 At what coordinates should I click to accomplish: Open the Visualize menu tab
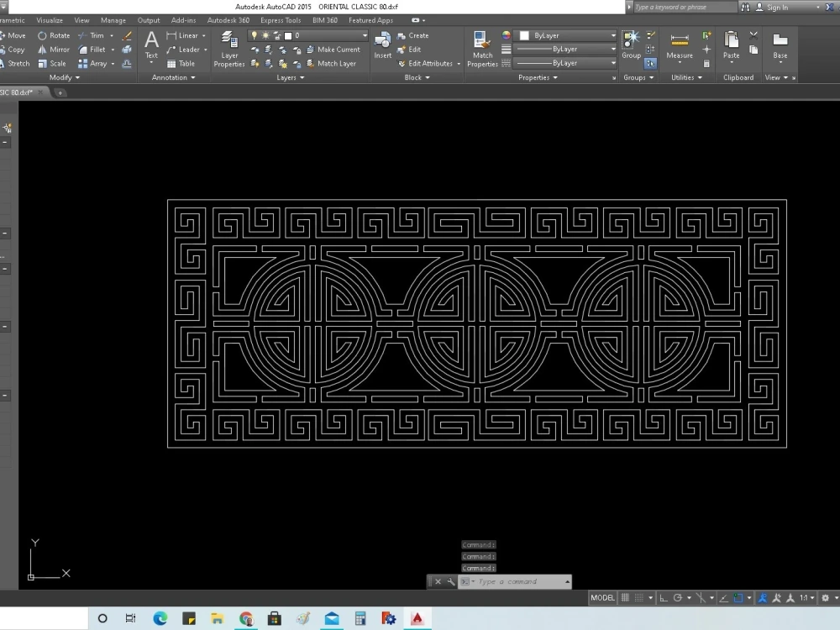pos(50,19)
